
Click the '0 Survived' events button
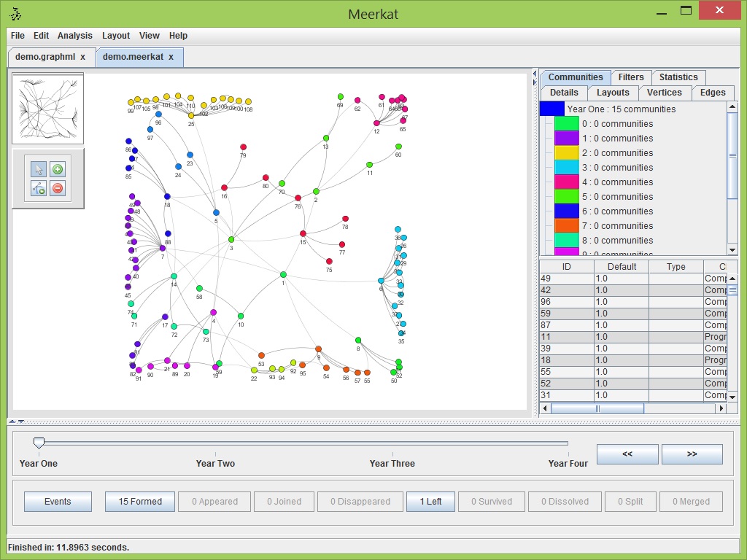(x=492, y=502)
